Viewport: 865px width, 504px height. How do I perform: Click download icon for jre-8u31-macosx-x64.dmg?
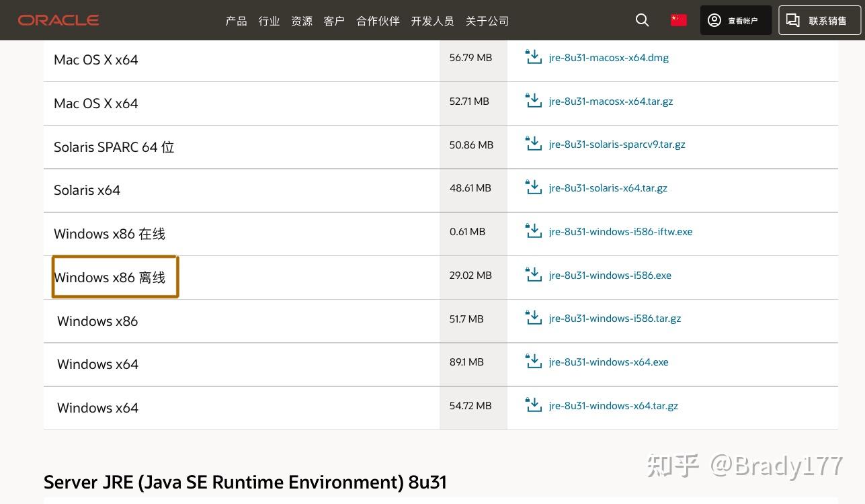tap(533, 57)
